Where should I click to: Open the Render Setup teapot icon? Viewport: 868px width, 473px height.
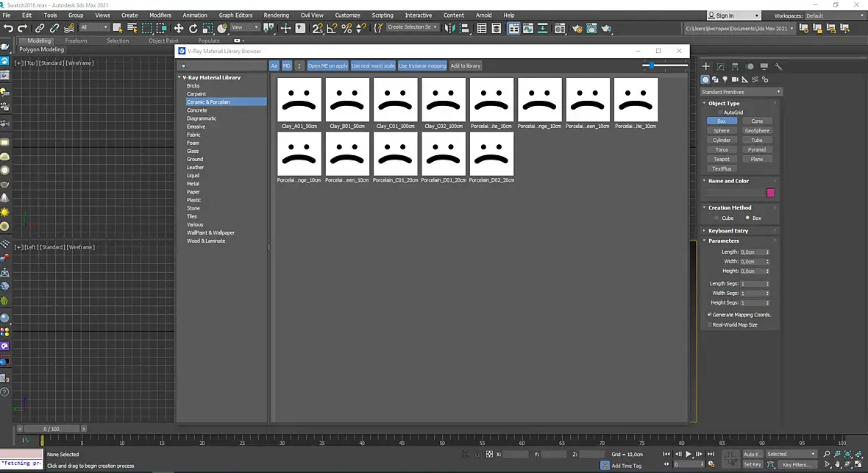pyautogui.click(x=577, y=28)
